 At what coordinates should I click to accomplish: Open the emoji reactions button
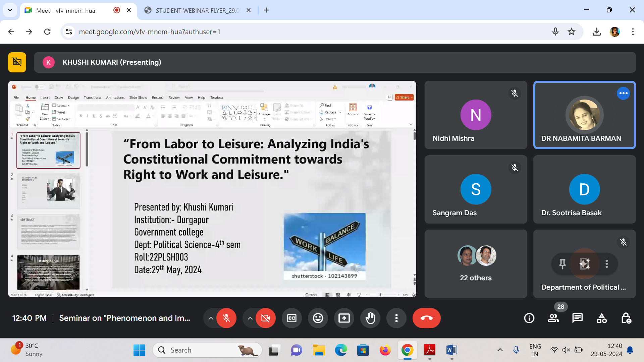[x=318, y=318]
